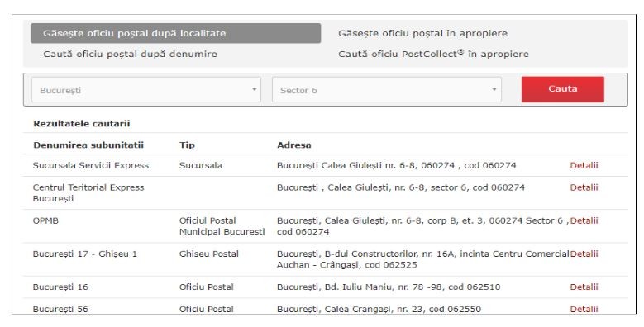Screen dimensions: 644x327
Task: Open the Sector 6 locality dropdown
Action: pos(386,90)
